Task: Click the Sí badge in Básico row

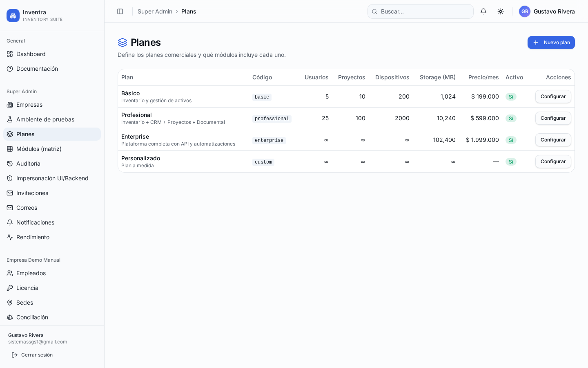Action: [x=511, y=97]
